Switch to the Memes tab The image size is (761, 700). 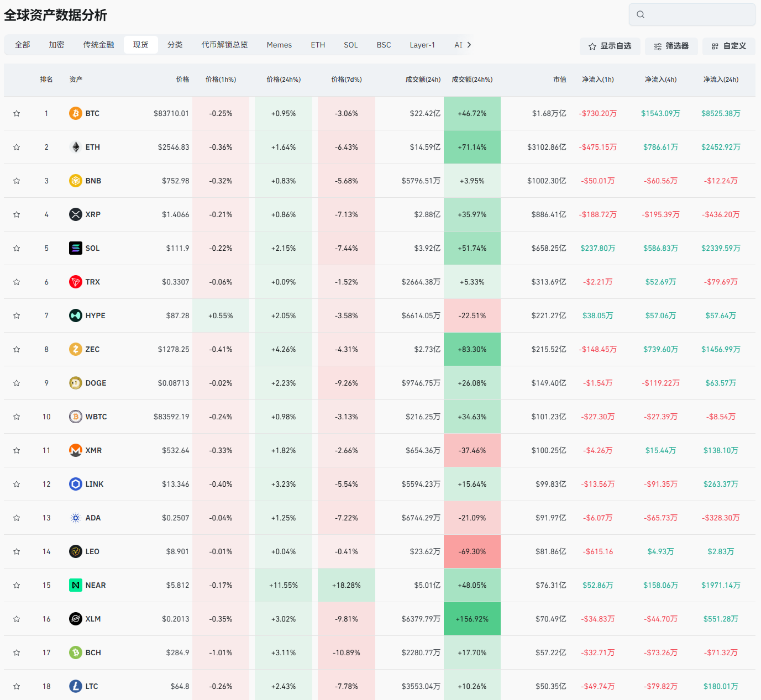[279, 45]
